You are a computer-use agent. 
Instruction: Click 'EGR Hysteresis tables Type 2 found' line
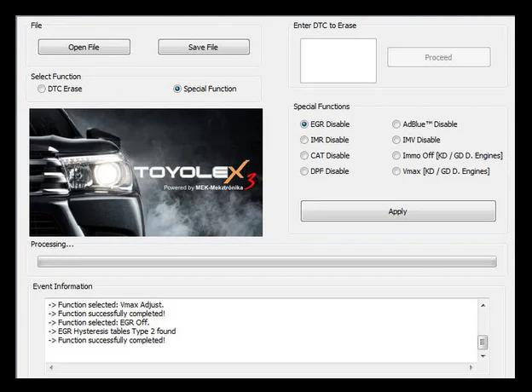coord(112,331)
